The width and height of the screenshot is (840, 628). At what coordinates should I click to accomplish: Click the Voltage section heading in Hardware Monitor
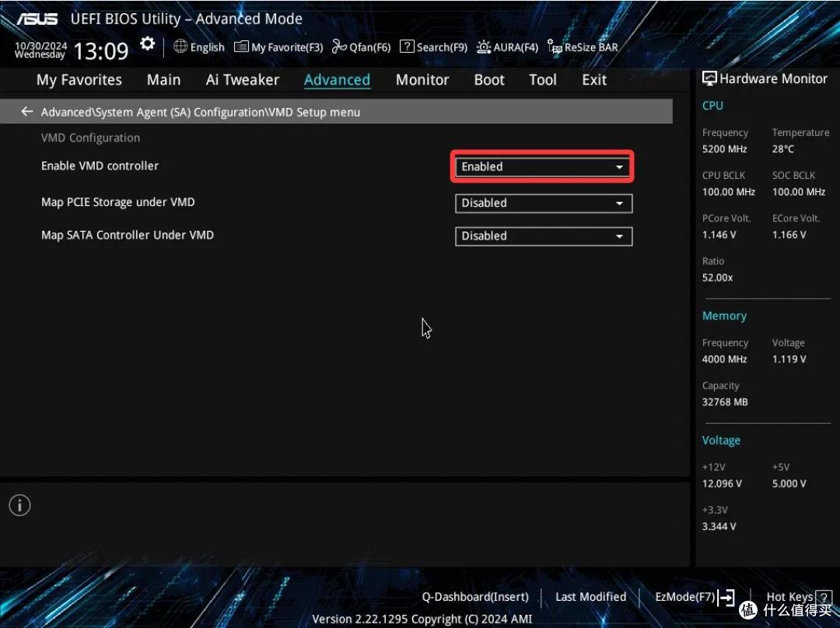click(721, 440)
